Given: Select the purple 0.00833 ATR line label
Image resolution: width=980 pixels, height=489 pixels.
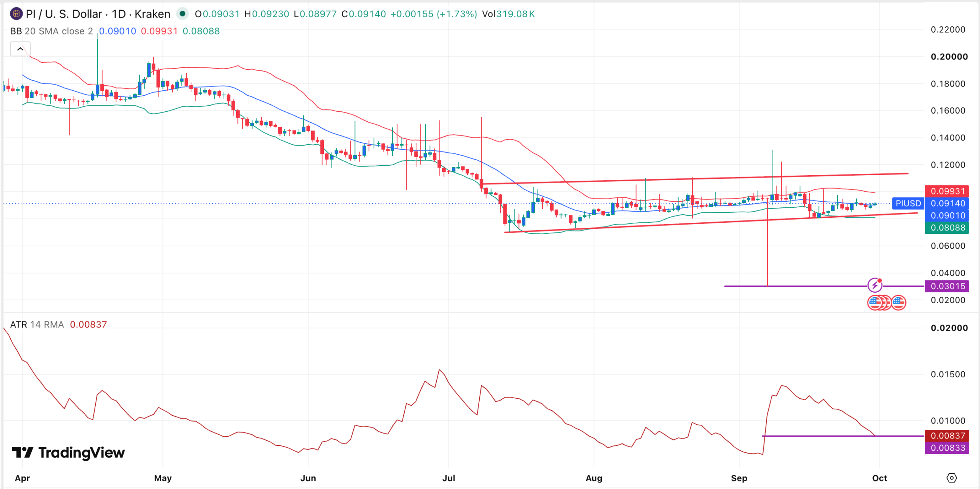Looking at the screenshot, I should click(x=947, y=448).
